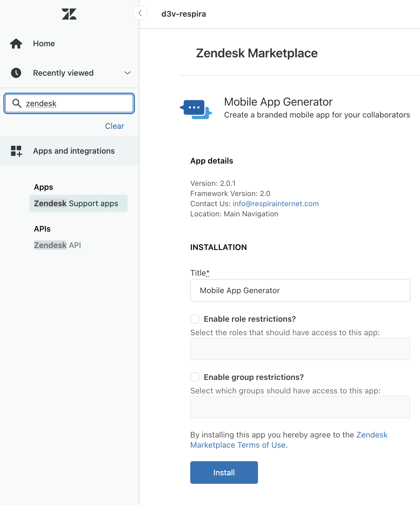Enable group restrictions checkbox
The height and width of the screenshot is (505, 420).
[x=195, y=377]
